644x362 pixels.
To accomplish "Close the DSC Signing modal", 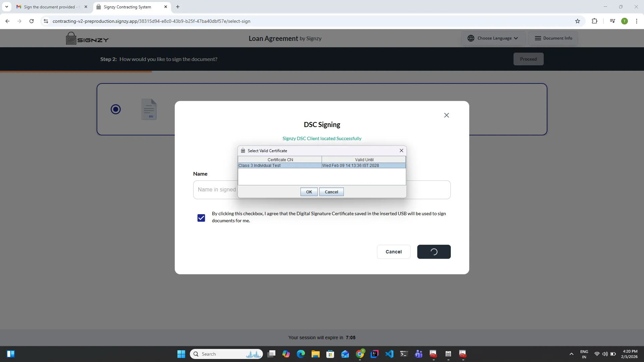I will pyautogui.click(x=446, y=115).
